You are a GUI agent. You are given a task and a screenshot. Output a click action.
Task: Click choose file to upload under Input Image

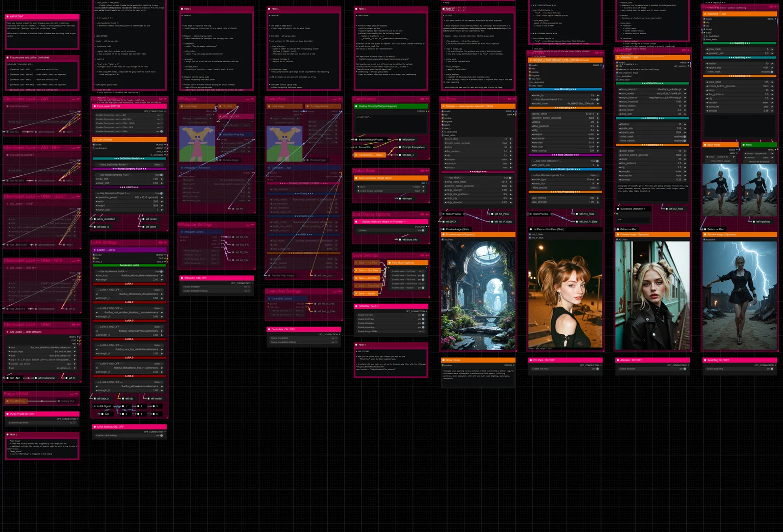[721, 161]
